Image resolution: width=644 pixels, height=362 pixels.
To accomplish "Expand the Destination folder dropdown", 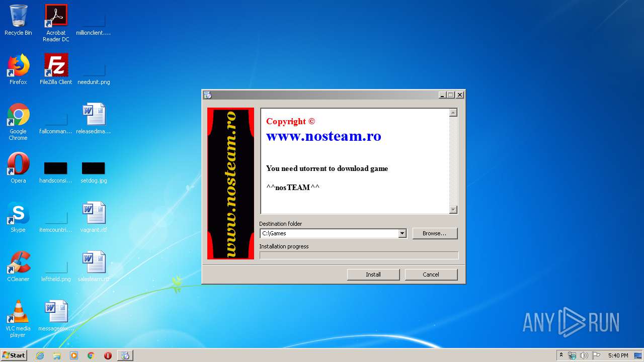I will (x=402, y=233).
